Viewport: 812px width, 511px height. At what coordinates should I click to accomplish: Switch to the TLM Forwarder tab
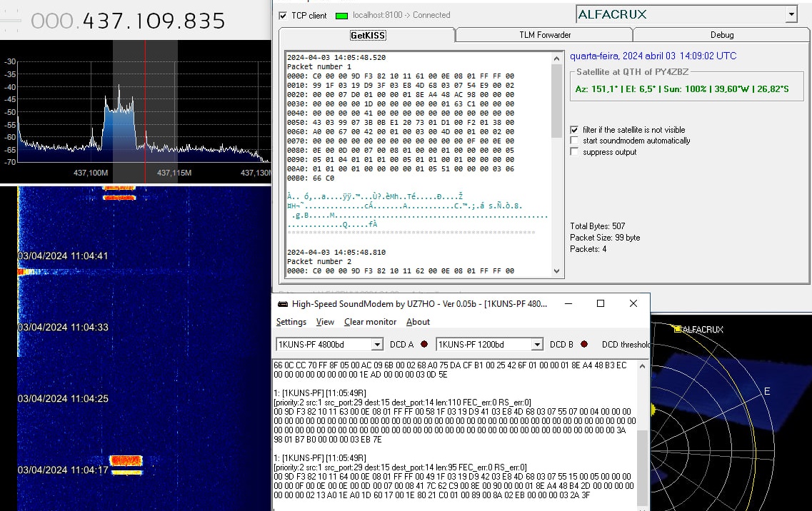[x=545, y=35]
